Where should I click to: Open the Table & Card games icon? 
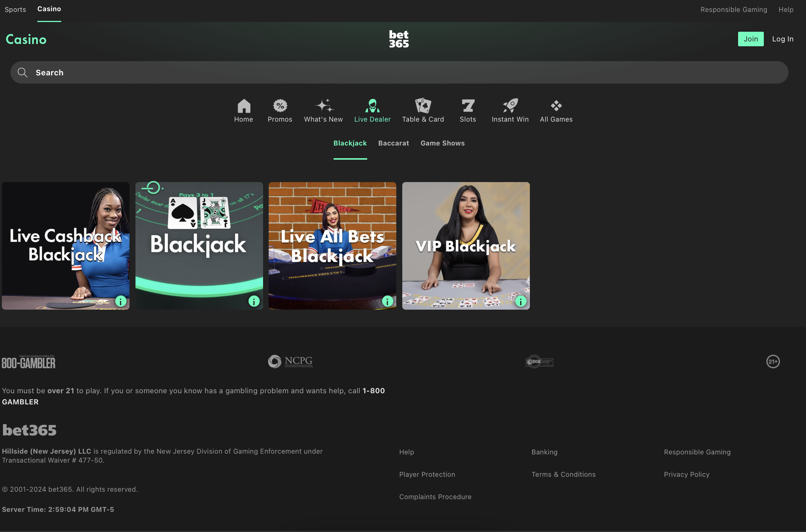[x=423, y=106]
